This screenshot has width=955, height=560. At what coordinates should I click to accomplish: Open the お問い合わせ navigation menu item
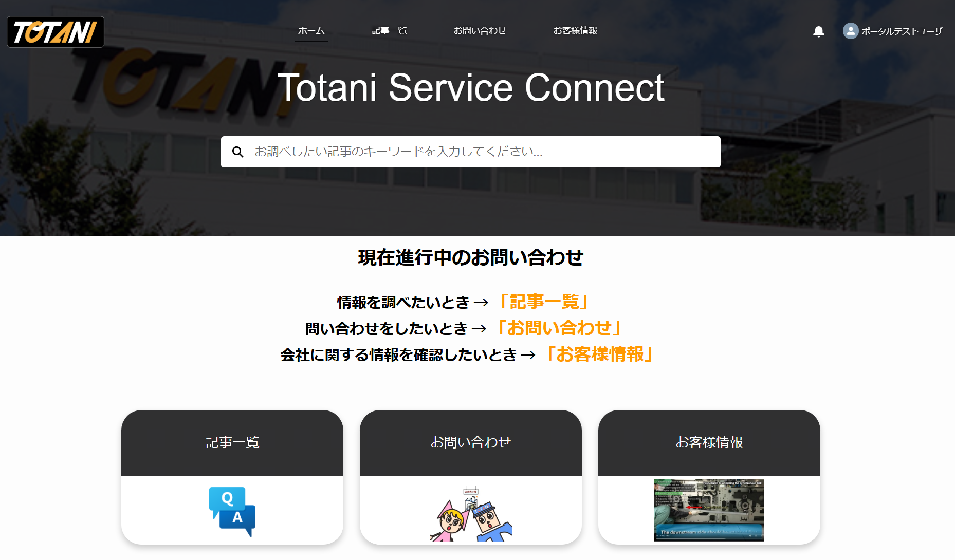[480, 31]
